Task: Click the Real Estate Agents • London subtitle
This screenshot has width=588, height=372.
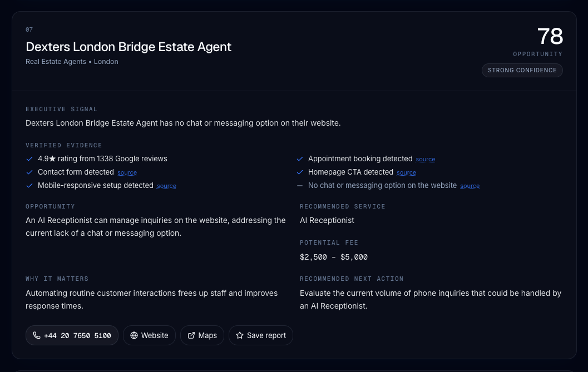Action: tap(72, 62)
